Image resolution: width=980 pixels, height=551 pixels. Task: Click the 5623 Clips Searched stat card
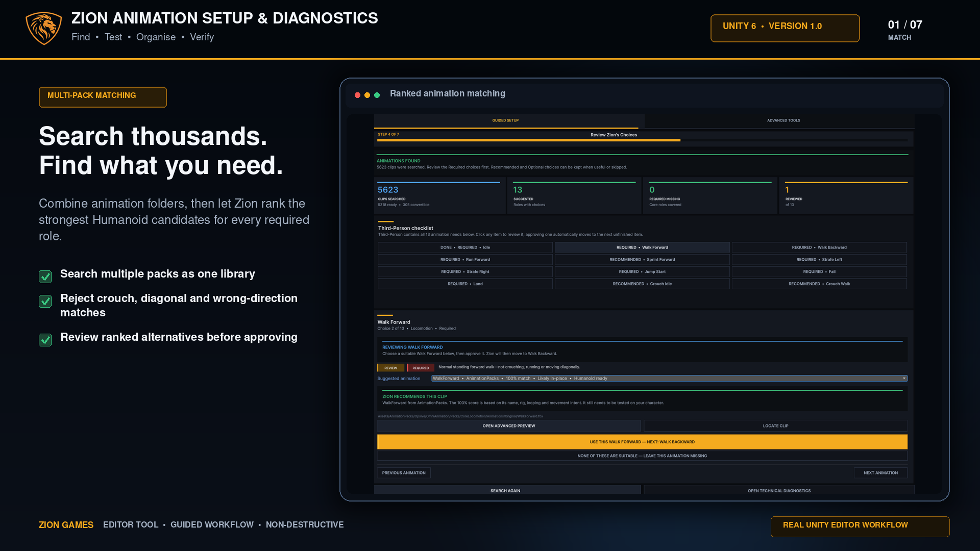(440, 196)
